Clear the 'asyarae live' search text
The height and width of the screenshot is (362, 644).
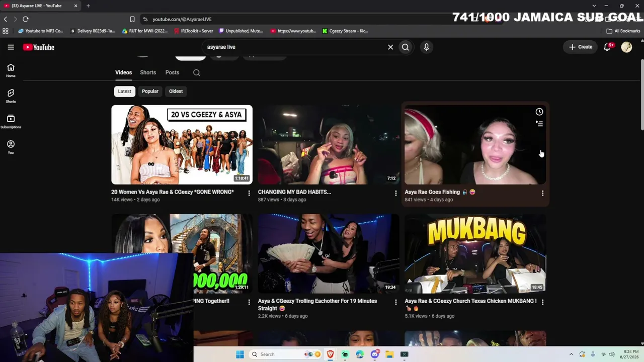tap(390, 47)
